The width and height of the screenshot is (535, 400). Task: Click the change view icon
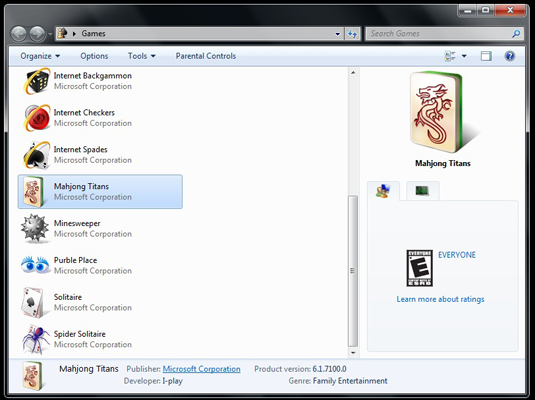coord(450,56)
